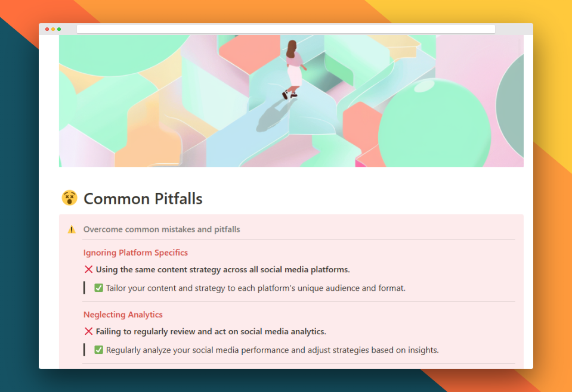Click 'Overcome common mistakes and pitfalls' callout title
Image resolution: width=572 pixels, height=392 pixels.
click(x=162, y=229)
